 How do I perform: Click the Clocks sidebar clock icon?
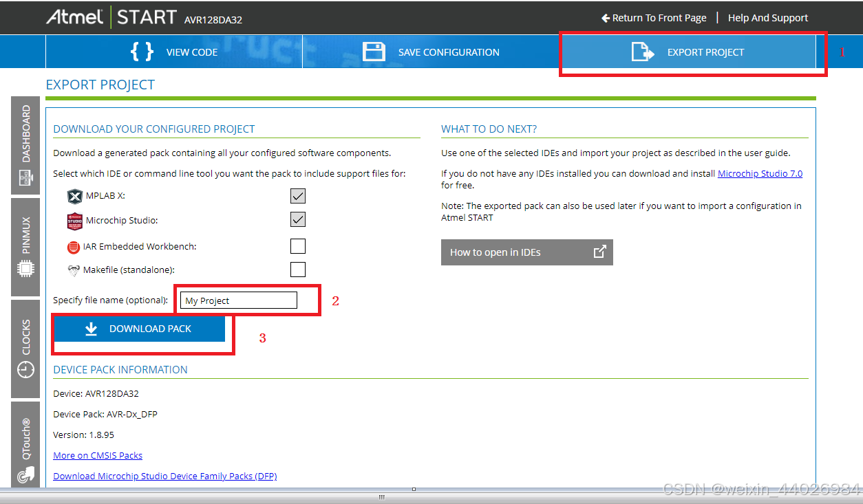click(25, 369)
